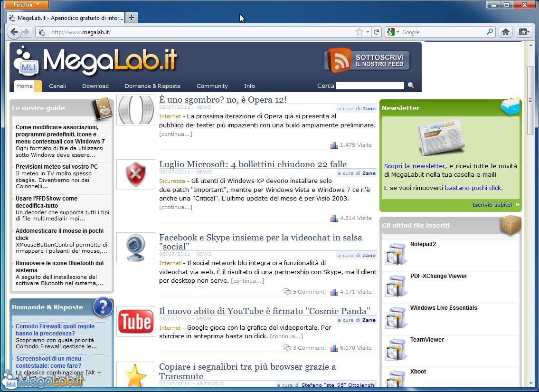This screenshot has height=392, width=539.
Task: Open the Download menu item
Action: click(95, 86)
